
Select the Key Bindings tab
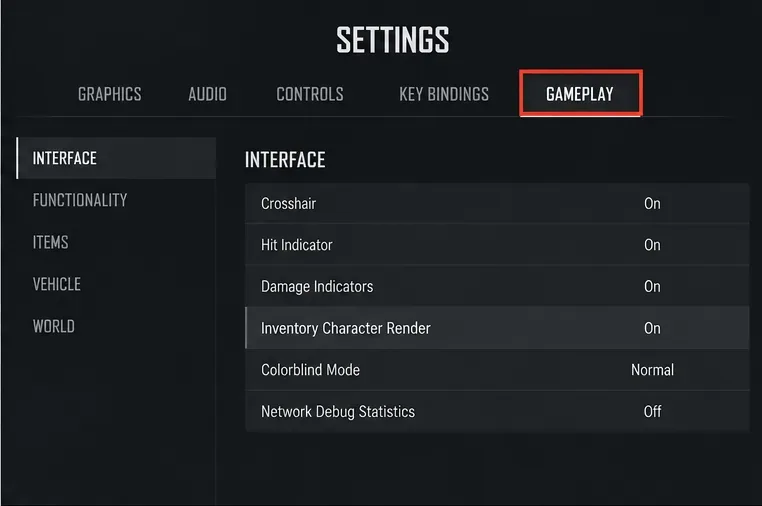pyautogui.click(x=444, y=94)
